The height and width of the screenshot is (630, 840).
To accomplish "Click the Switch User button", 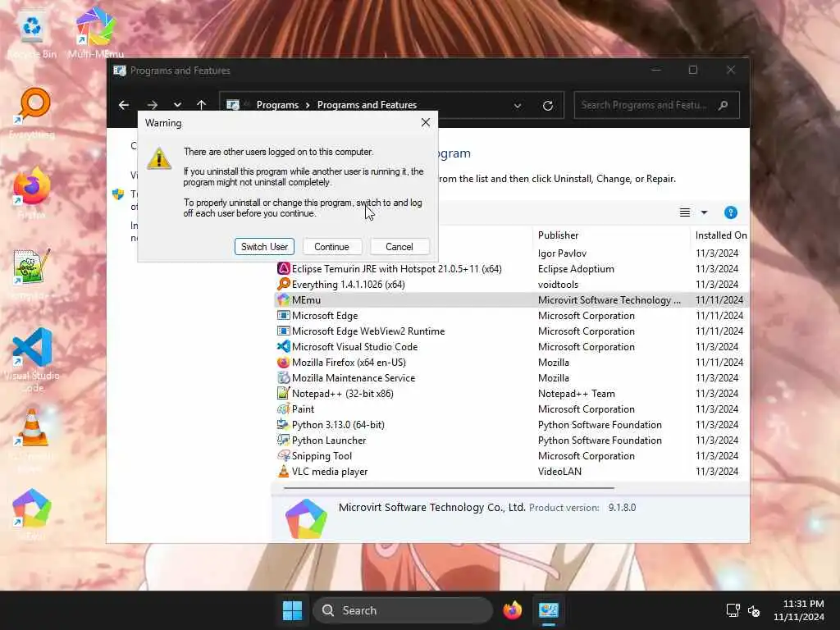I will [264, 246].
